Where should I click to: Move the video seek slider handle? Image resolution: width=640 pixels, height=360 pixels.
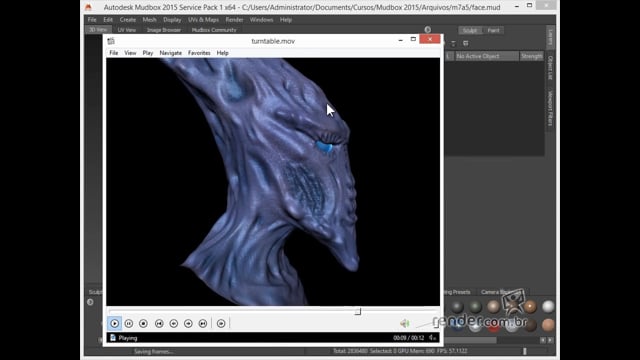(358, 311)
